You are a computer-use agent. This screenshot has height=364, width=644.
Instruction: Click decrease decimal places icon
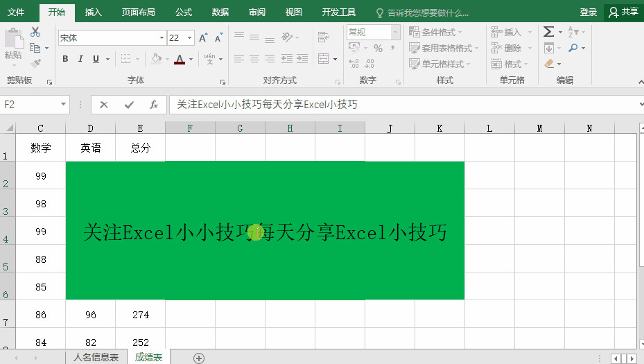(x=369, y=63)
